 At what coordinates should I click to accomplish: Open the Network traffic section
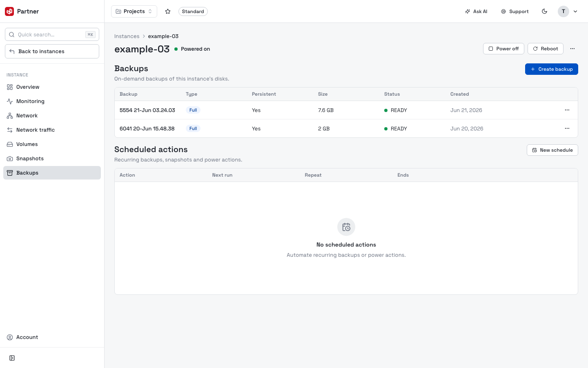[x=52, y=130]
